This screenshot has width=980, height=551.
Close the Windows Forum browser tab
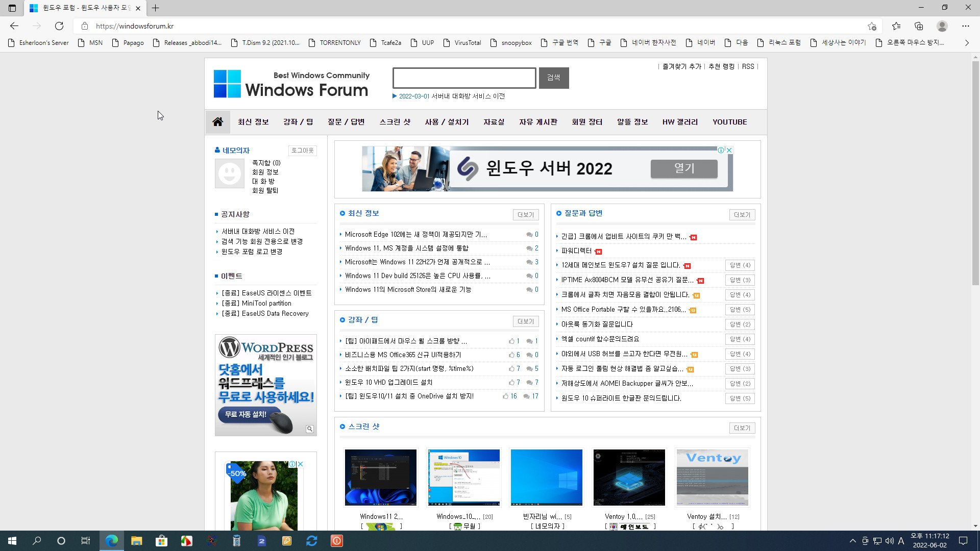tap(138, 8)
